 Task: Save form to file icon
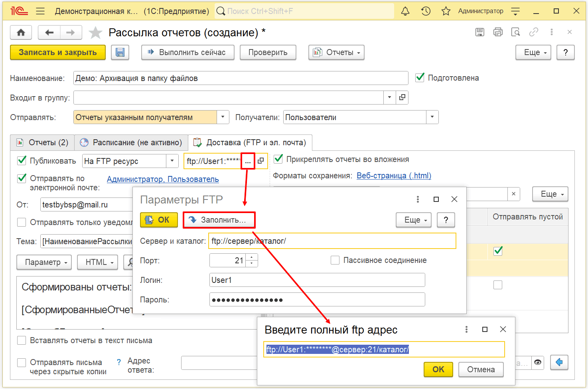point(480,32)
